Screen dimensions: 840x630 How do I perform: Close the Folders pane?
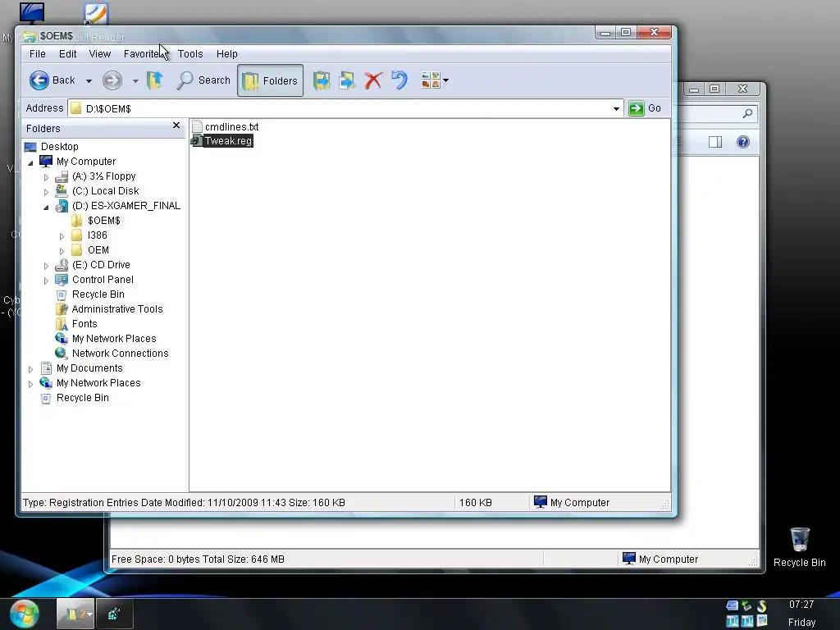[176, 126]
